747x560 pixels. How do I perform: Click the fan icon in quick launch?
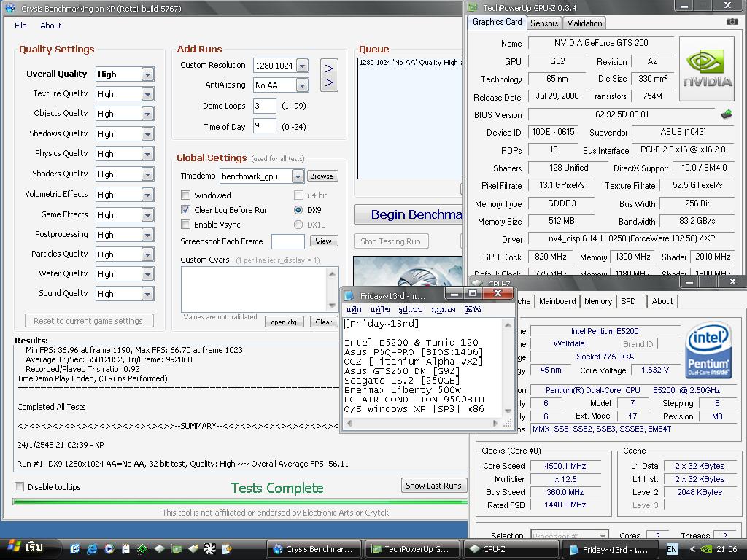pyautogui.click(x=209, y=548)
